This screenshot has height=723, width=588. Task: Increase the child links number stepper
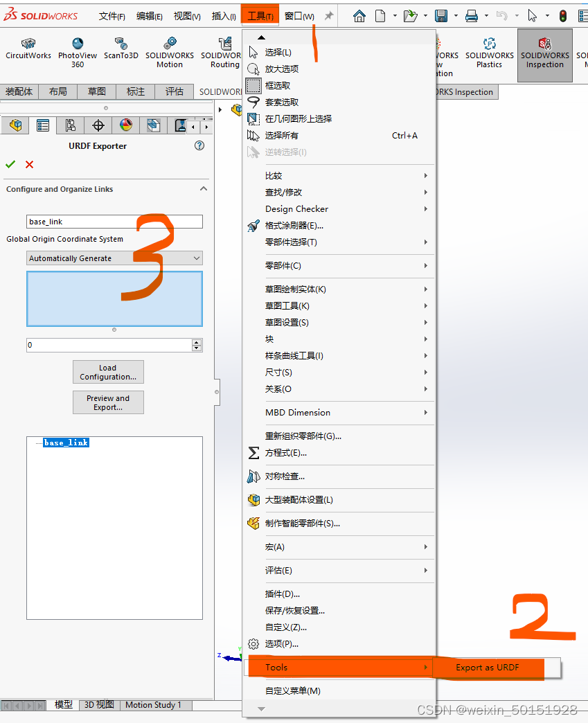click(197, 342)
